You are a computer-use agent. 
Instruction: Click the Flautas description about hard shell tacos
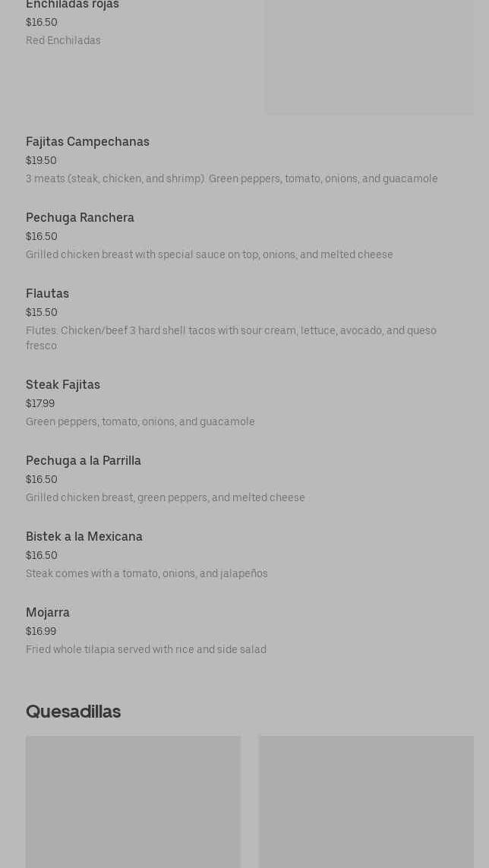point(231,338)
